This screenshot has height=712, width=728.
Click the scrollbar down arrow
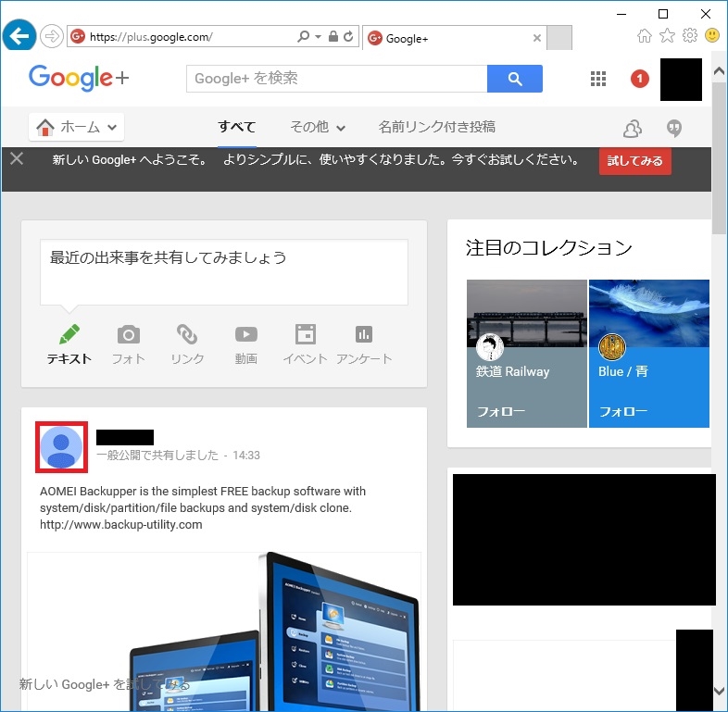719,690
